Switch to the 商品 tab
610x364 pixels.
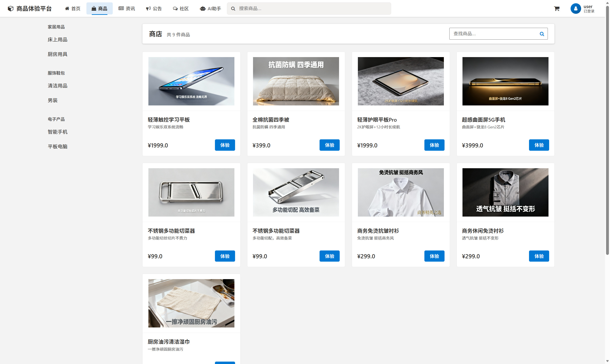pos(99,8)
